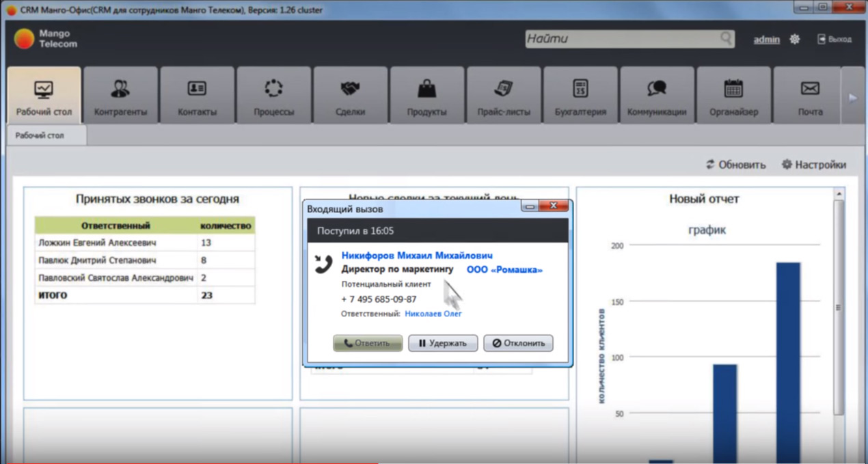868x464 pixels.
Task: Open the Сделки handshake icon
Action: point(350,89)
